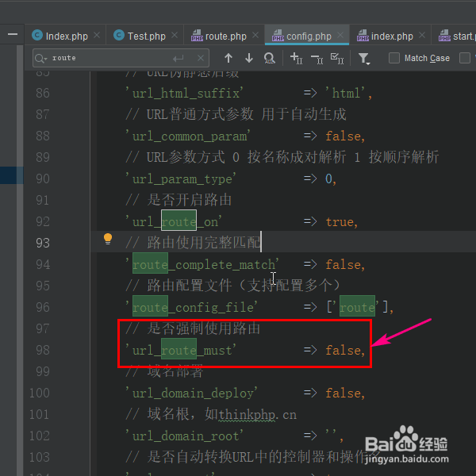The height and width of the screenshot is (476, 476).
Task: Go to next occurrence arrow
Action: click(x=249, y=58)
